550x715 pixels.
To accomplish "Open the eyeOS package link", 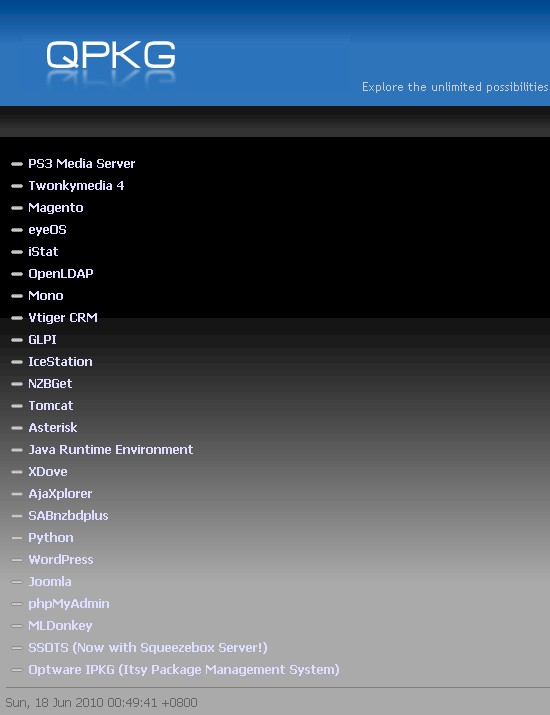I will click(x=47, y=229).
